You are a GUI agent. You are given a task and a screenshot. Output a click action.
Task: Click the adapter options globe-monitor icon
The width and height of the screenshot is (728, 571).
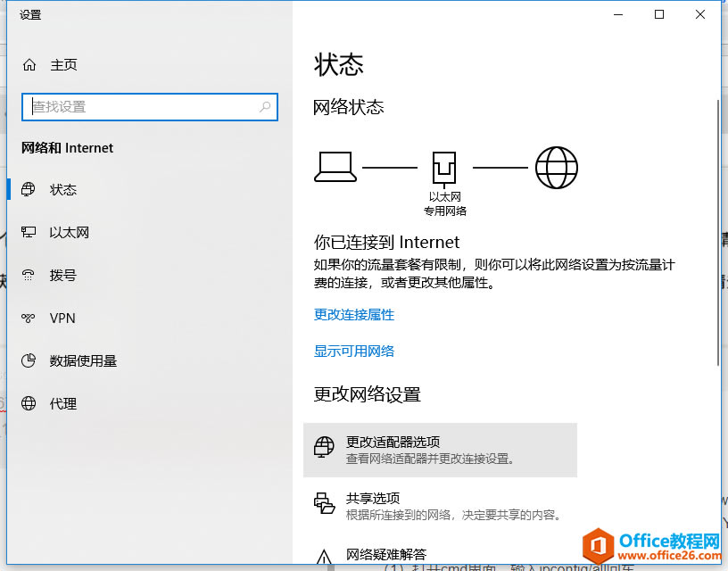pos(324,447)
